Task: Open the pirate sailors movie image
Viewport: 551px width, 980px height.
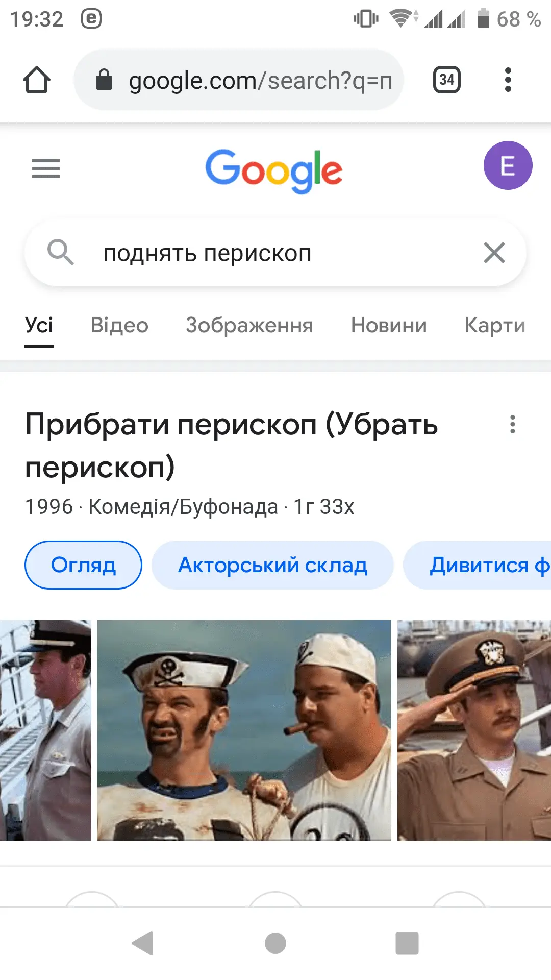Action: coord(244,730)
